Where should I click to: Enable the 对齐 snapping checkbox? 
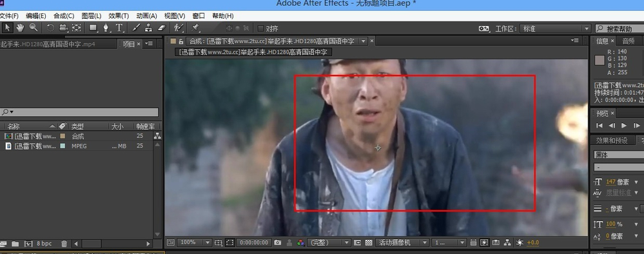tap(260, 28)
